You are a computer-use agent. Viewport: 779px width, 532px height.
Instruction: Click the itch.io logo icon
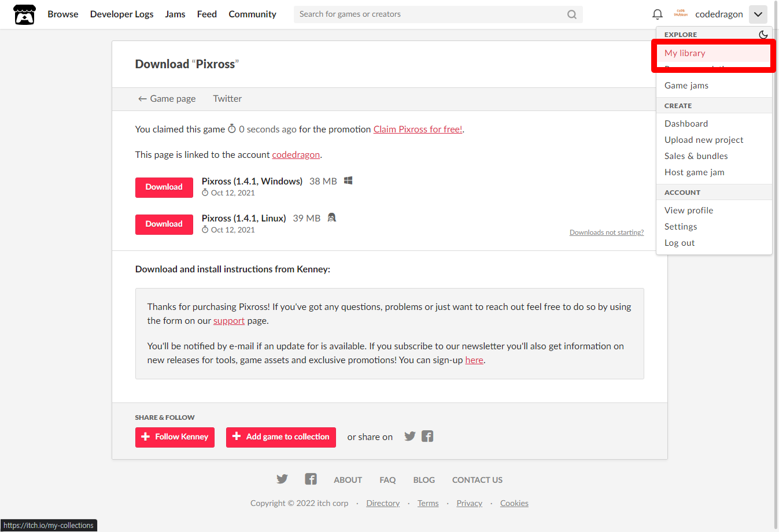tap(24, 14)
